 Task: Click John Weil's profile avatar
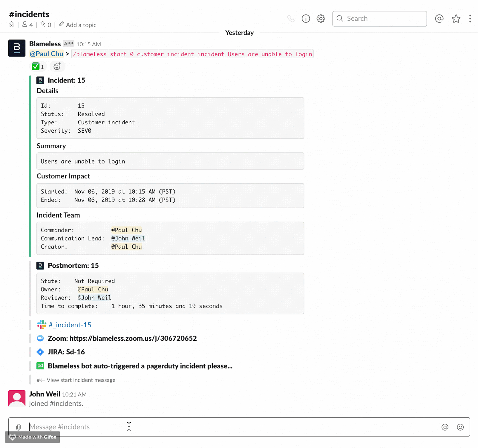click(17, 398)
